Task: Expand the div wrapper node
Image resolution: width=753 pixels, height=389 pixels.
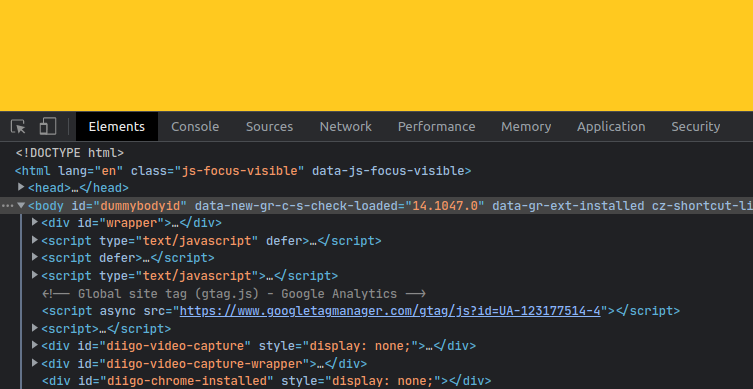Action: point(35,222)
